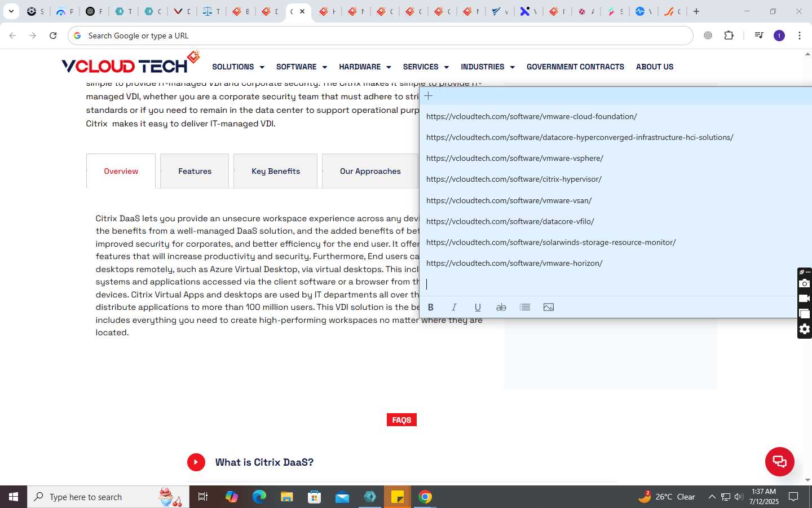Image resolution: width=812 pixels, height=508 pixels.
Task: Click the datacore-vfilo URL line
Action: pos(510,221)
